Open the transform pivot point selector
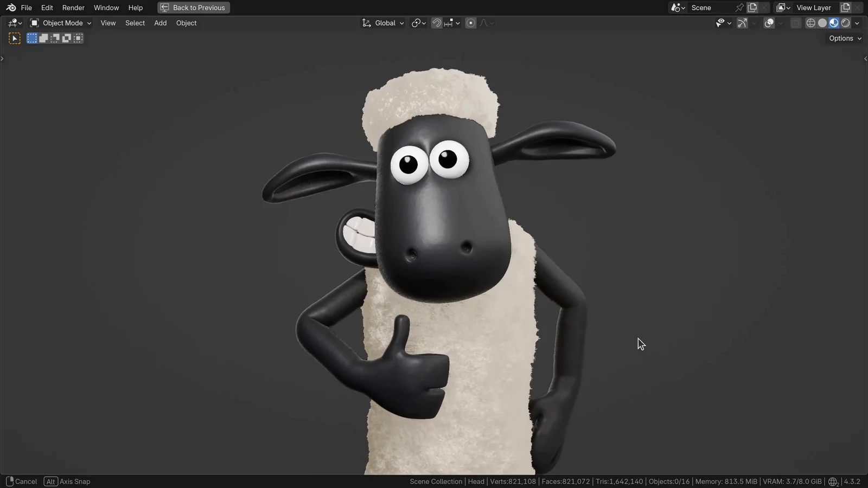This screenshot has width=868, height=488. pos(418,23)
